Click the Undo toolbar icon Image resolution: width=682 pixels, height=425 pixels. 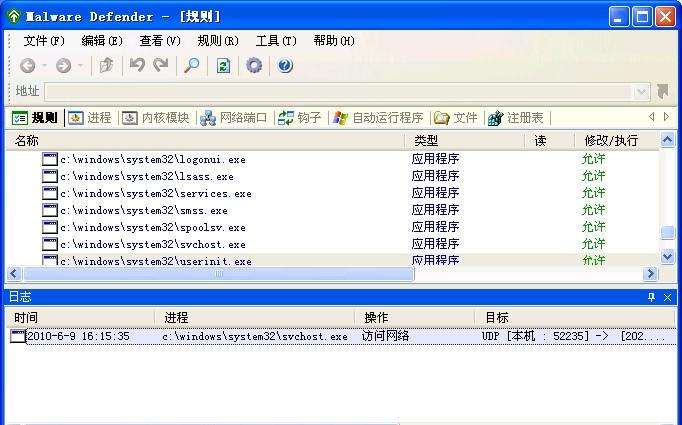click(x=137, y=66)
